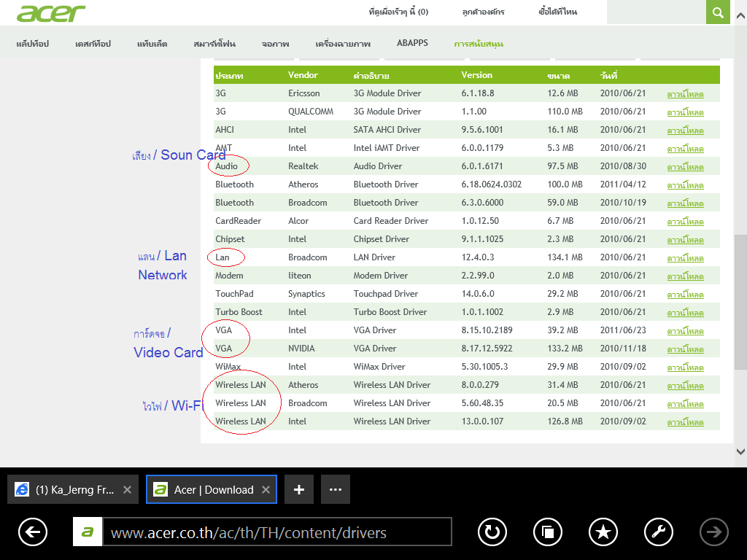This screenshot has width=747, height=560.
Task: Open a new tab with plus button
Action: click(298, 489)
